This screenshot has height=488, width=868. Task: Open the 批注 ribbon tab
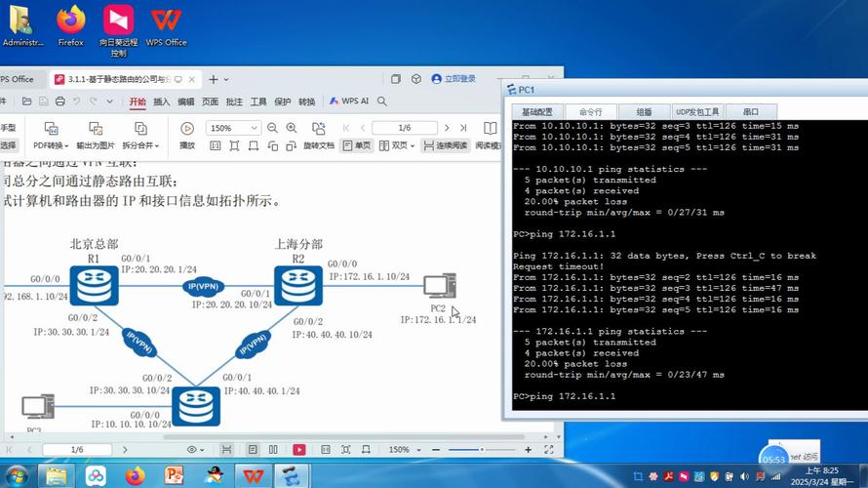234,102
